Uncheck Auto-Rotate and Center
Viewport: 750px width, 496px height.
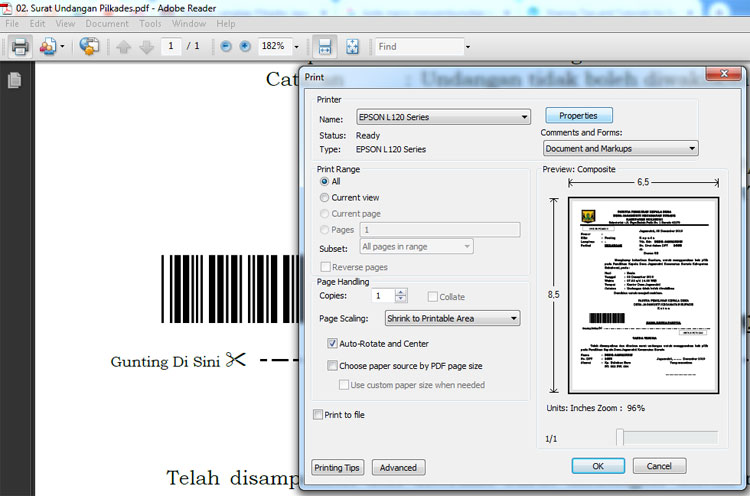coord(332,343)
